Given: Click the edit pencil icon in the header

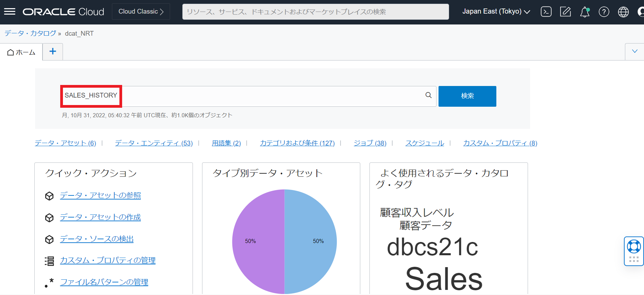Looking at the screenshot, I should 565,12.
